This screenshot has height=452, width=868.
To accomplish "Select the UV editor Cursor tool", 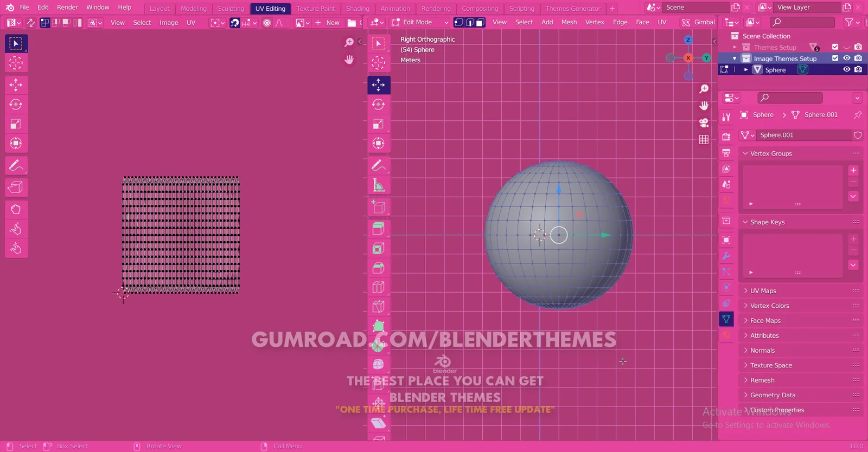I will click(x=16, y=63).
